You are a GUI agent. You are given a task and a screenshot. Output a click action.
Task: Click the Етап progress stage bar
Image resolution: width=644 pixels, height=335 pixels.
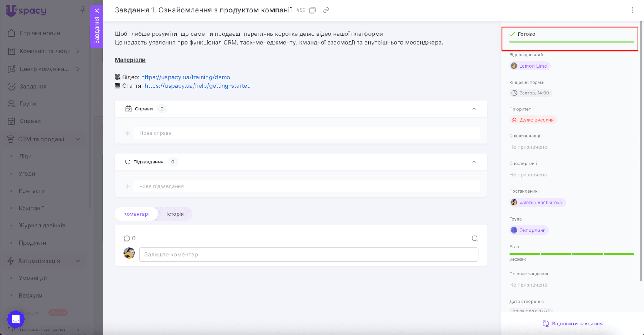point(571,254)
